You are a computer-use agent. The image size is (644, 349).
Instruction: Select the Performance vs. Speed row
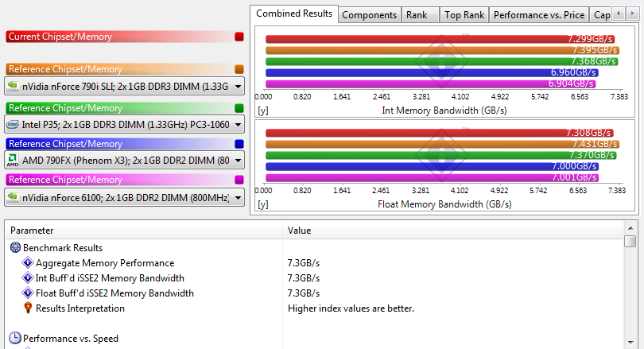coord(314,339)
